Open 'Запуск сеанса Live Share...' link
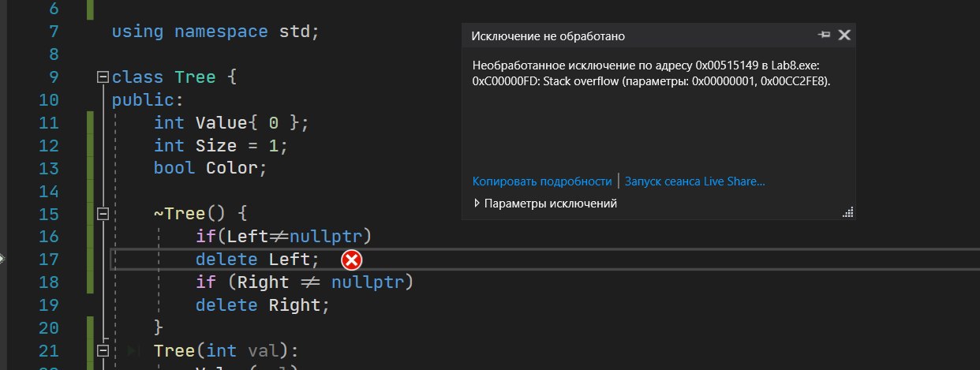980x370 pixels. pos(695,181)
